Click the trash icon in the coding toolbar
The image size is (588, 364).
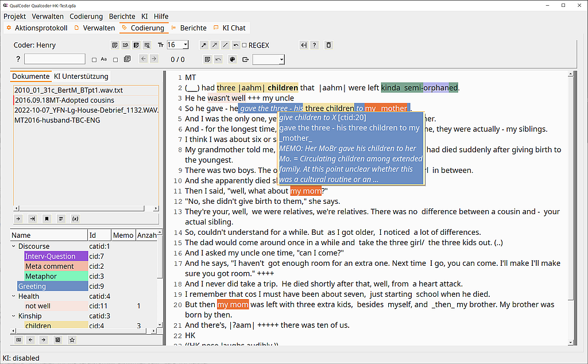[x=328, y=45]
